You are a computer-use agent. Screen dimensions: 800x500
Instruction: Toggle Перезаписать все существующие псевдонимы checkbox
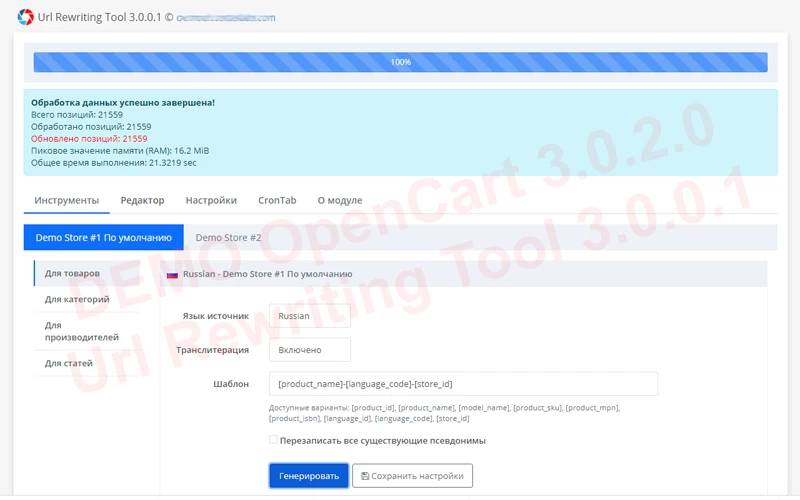[273, 440]
